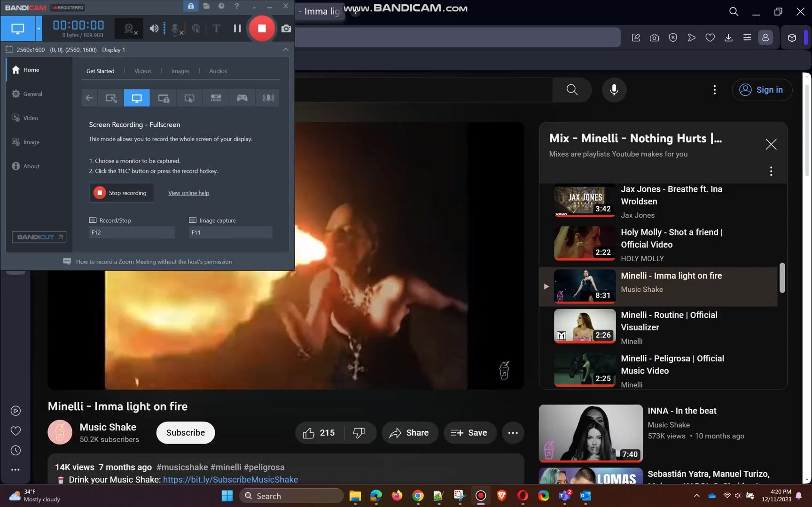Toggle Bandicam webcam overlay
This screenshot has height=507, width=812.
click(129, 29)
